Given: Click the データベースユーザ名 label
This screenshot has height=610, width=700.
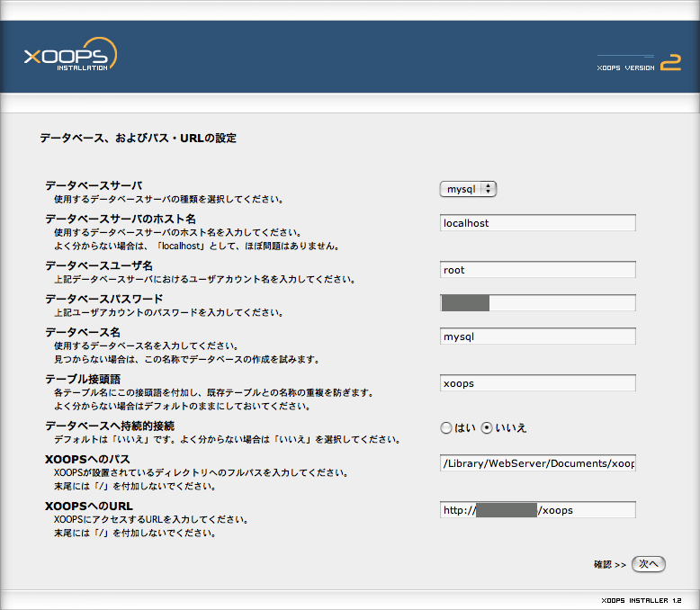Looking at the screenshot, I should (99, 265).
